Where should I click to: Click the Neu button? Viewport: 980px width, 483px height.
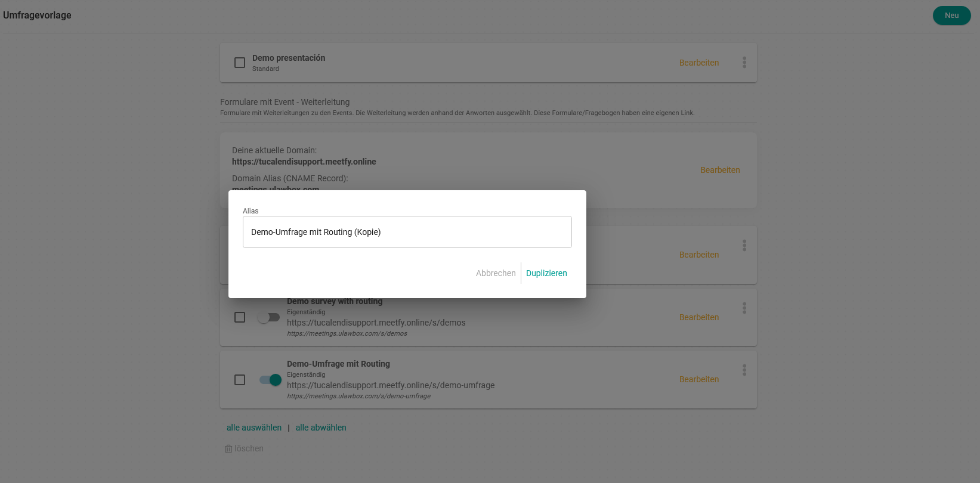952,16
